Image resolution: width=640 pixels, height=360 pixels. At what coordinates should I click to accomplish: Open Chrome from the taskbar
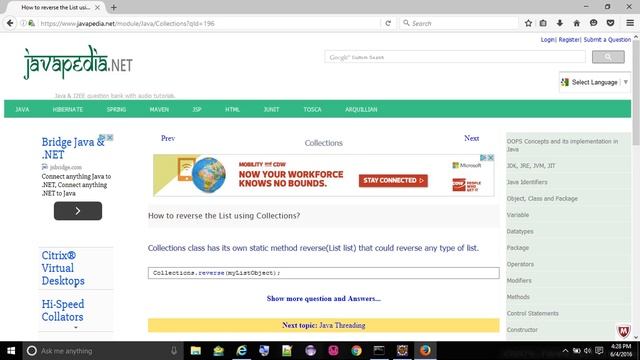click(x=356, y=351)
